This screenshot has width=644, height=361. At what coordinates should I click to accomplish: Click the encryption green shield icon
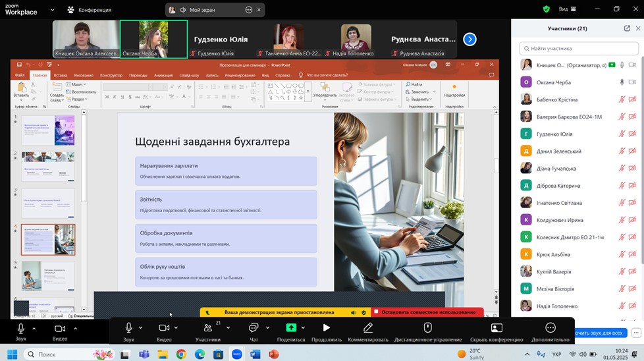coord(547,9)
